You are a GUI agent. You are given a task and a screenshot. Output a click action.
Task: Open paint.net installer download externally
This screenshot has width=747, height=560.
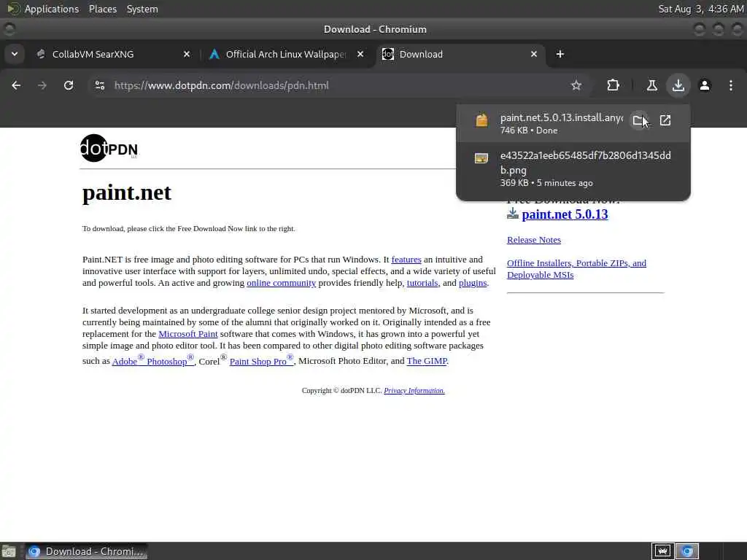(665, 120)
